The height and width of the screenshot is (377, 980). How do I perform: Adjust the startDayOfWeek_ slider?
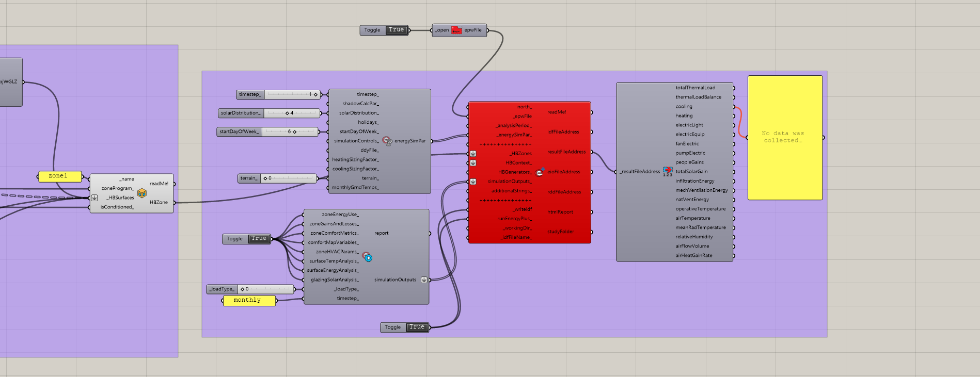click(x=290, y=132)
